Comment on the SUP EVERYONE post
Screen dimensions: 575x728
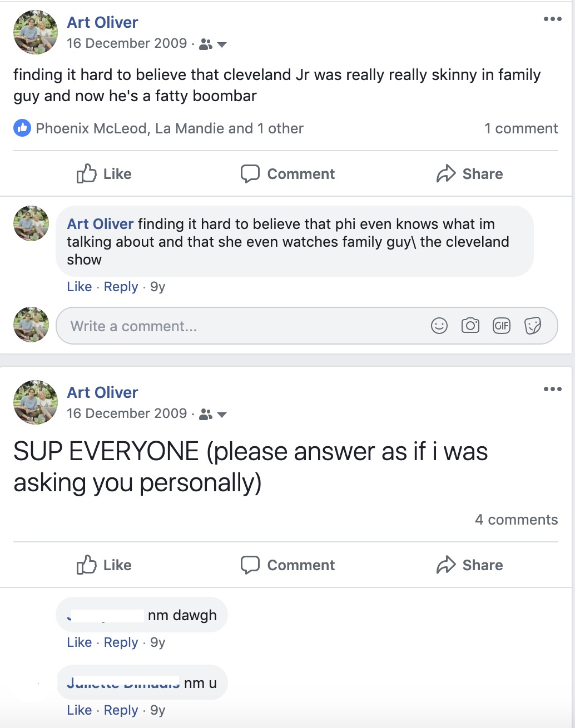(287, 565)
